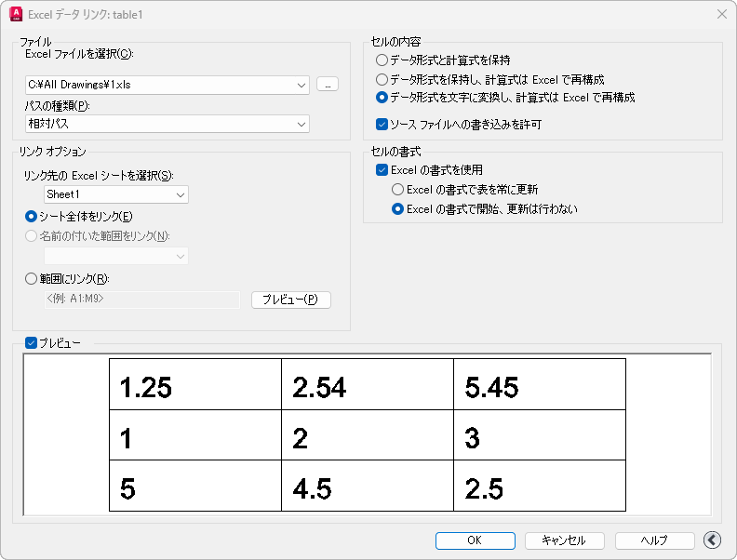
Task: Click the プレビュー(P) button
Action: click(x=291, y=300)
